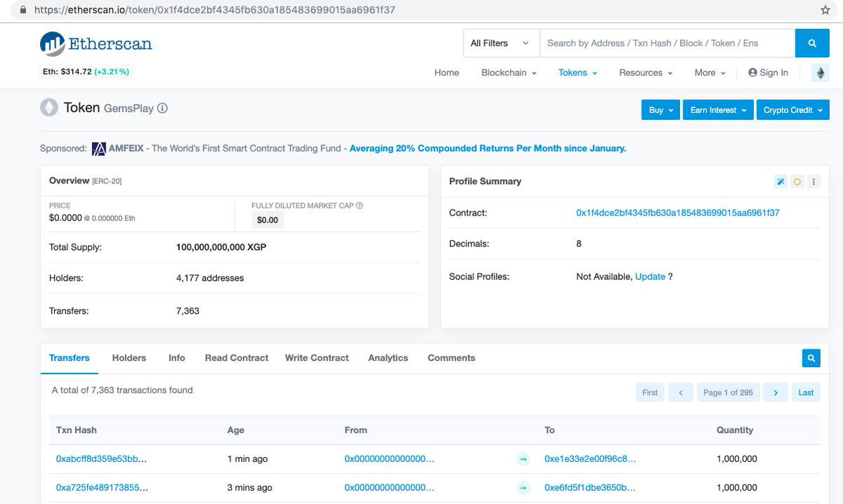Click the Eth price $314.72 badge

click(x=86, y=72)
